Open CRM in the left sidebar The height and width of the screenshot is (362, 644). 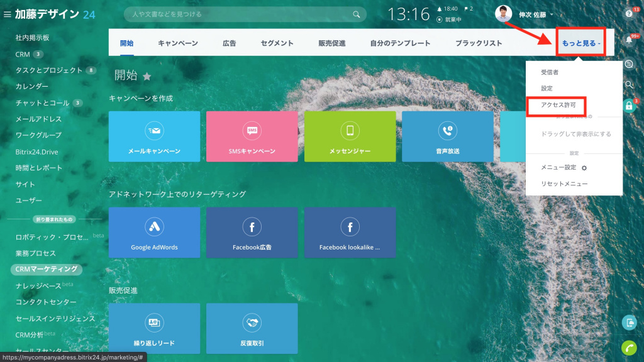coord(23,54)
